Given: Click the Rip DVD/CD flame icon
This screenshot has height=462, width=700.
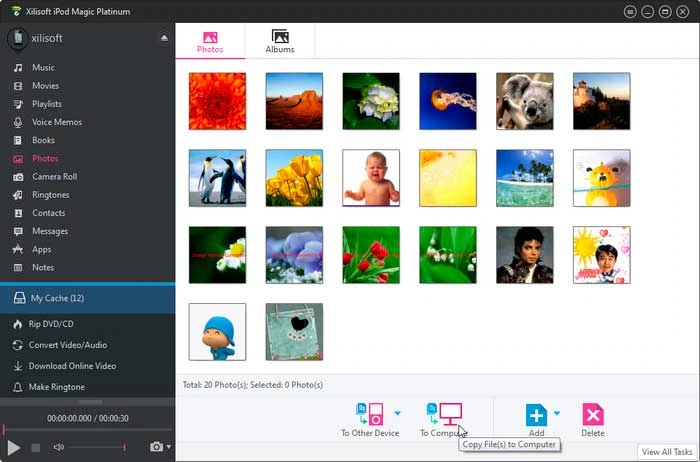Looking at the screenshot, I should point(17,325).
